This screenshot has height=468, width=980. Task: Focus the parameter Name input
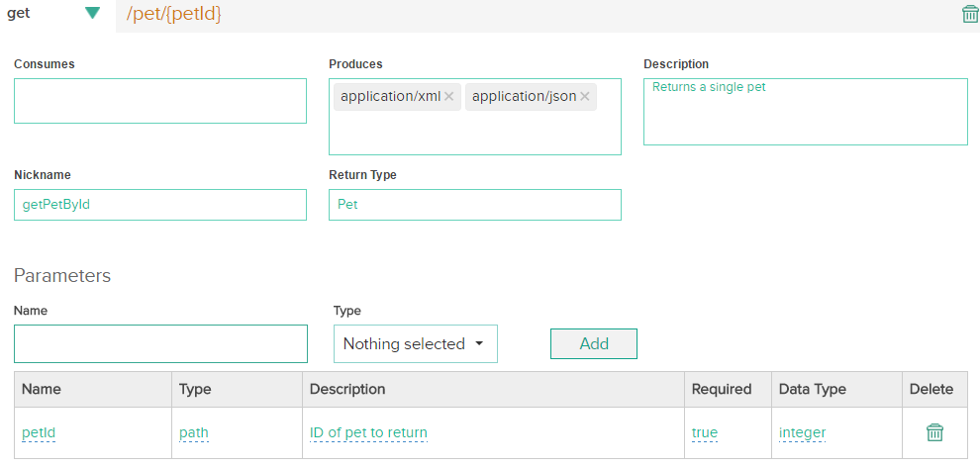pyautogui.click(x=160, y=344)
